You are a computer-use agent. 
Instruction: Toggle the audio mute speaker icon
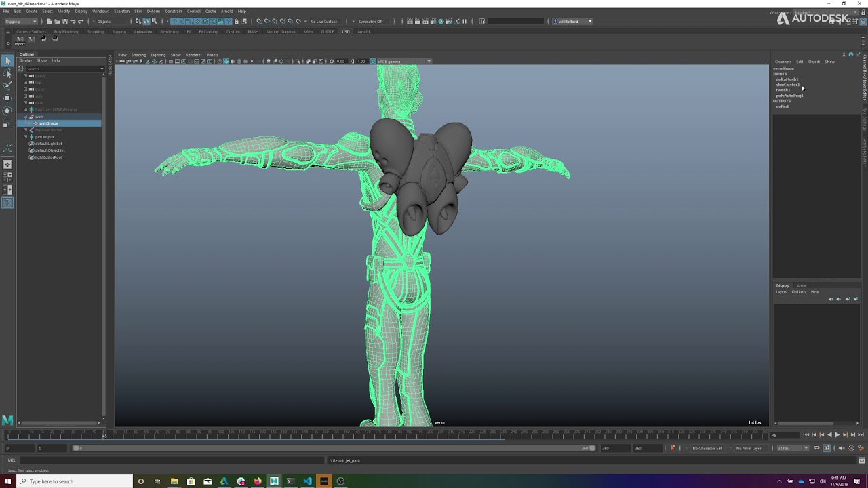842,448
